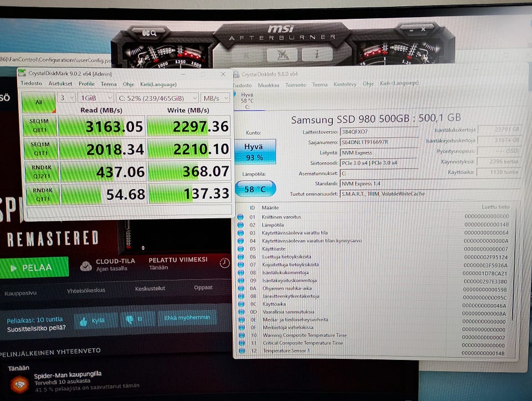Close MSI Afterburner with the X icon
This screenshot has width=532, height=401.
423,30
